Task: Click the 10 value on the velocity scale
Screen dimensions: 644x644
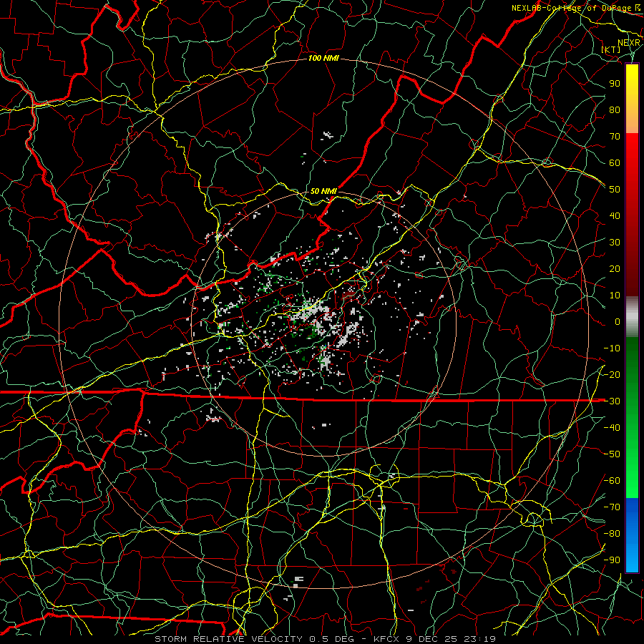Action: tap(615, 296)
